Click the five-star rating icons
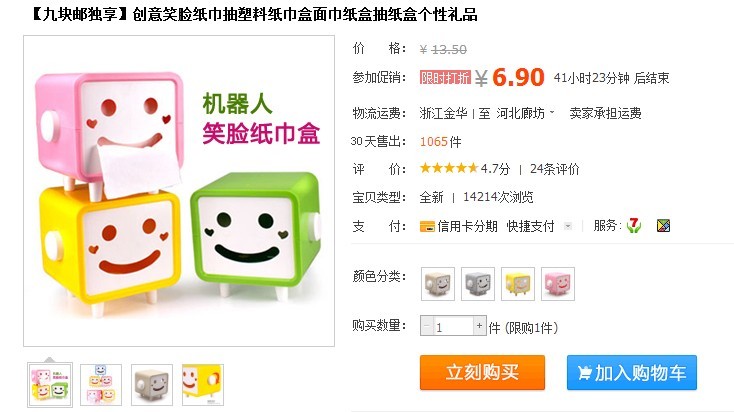734x412 pixels. point(448,168)
